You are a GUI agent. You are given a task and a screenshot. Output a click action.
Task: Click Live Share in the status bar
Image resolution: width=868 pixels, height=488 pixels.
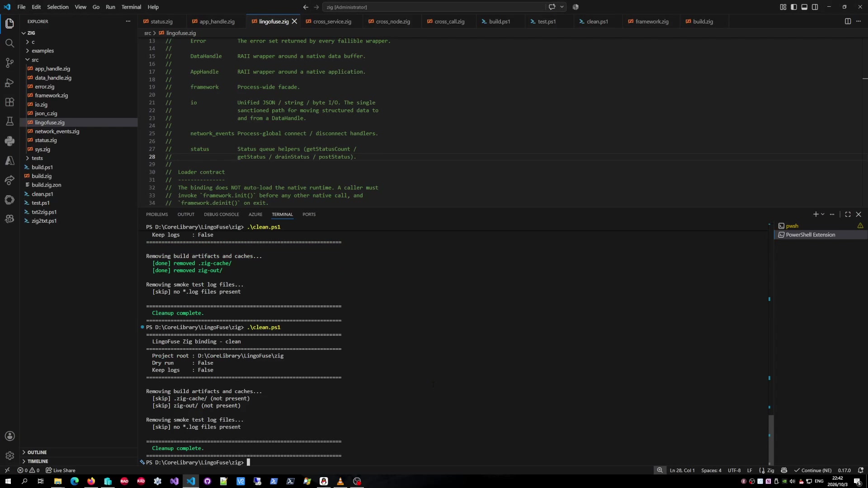(61, 470)
